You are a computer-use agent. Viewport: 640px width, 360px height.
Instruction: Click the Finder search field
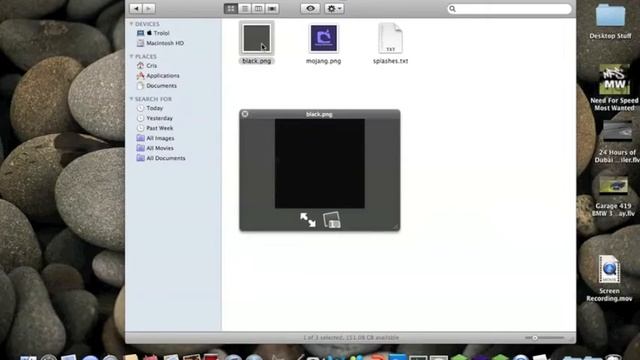point(509,9)
